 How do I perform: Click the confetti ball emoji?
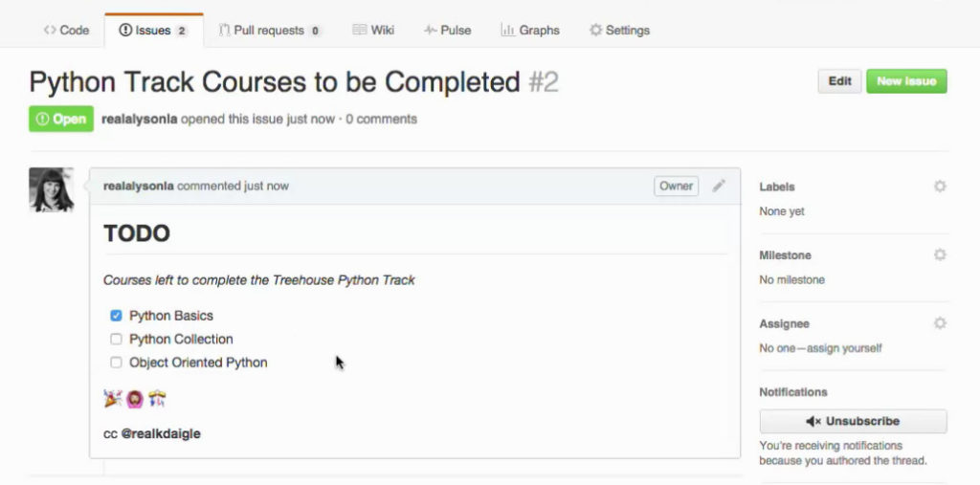click(157, 399)
